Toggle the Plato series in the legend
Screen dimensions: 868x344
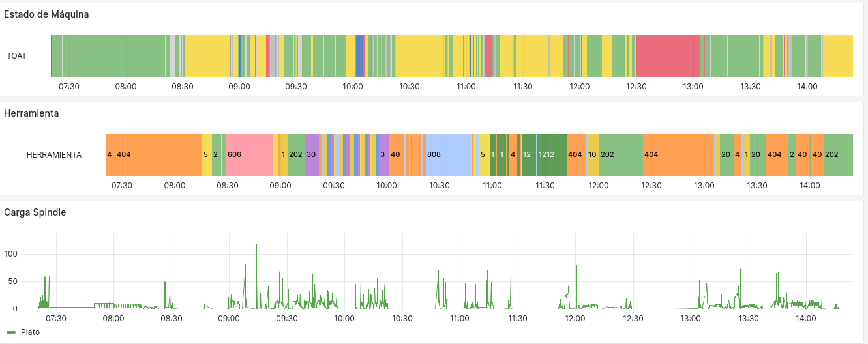click(30, 332)
